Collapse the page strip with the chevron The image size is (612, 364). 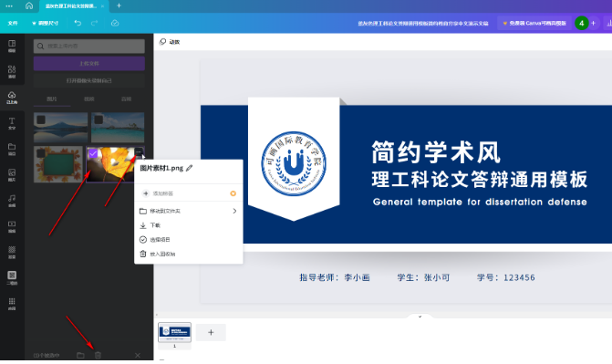pyautogui.click(x=420, y=317)
